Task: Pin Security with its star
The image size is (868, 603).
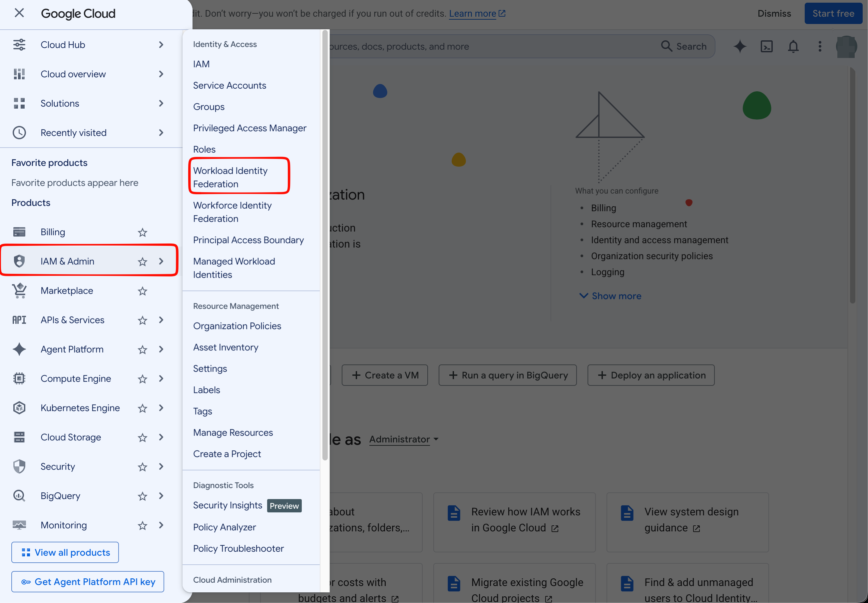Action: (x=143, y=467)
